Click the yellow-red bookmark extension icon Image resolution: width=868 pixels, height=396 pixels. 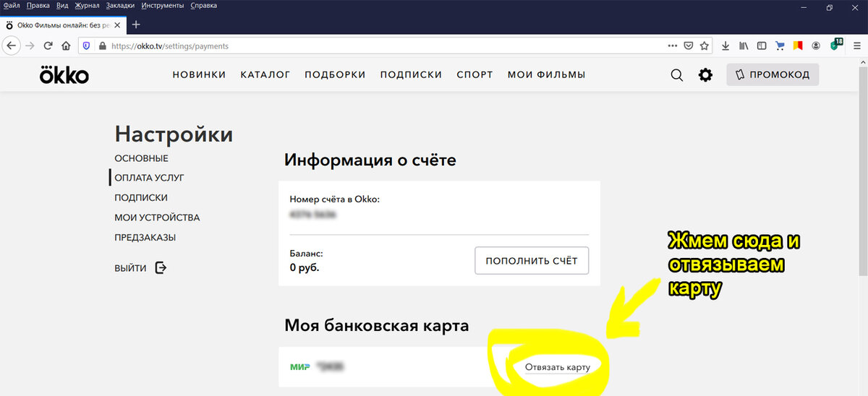[798, 46]
